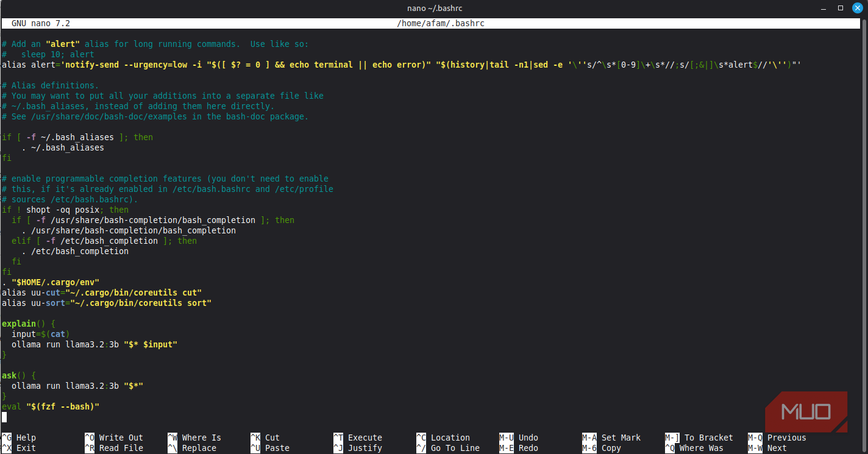Click the ^/ Go To Line shortcut
The image size is (868, 454).
pyautogui.click(x=448, y=448)
